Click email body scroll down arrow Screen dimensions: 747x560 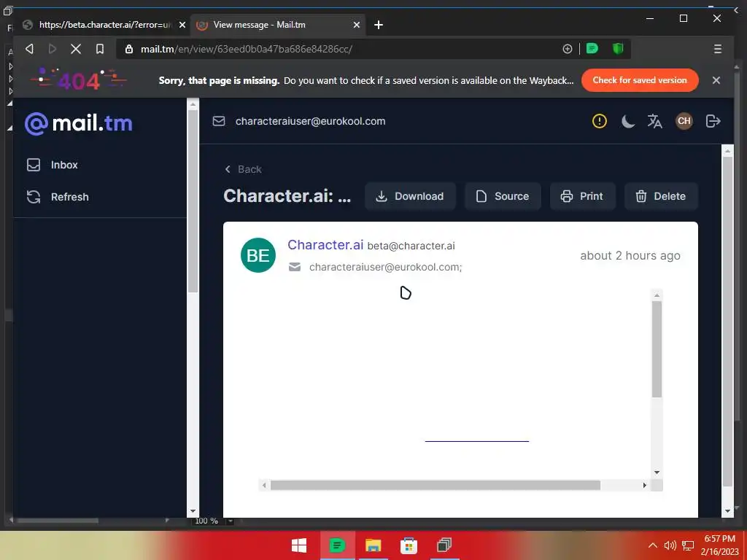[x=657, y=472]
